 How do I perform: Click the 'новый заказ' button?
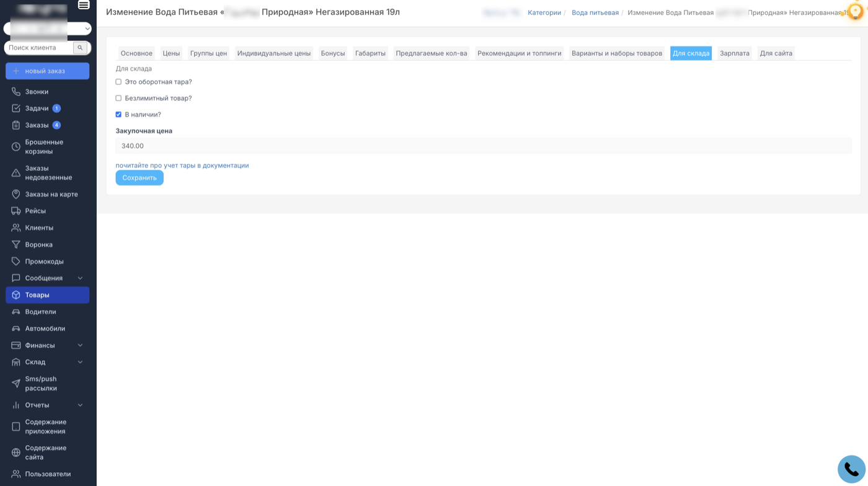tap(47, 71)
